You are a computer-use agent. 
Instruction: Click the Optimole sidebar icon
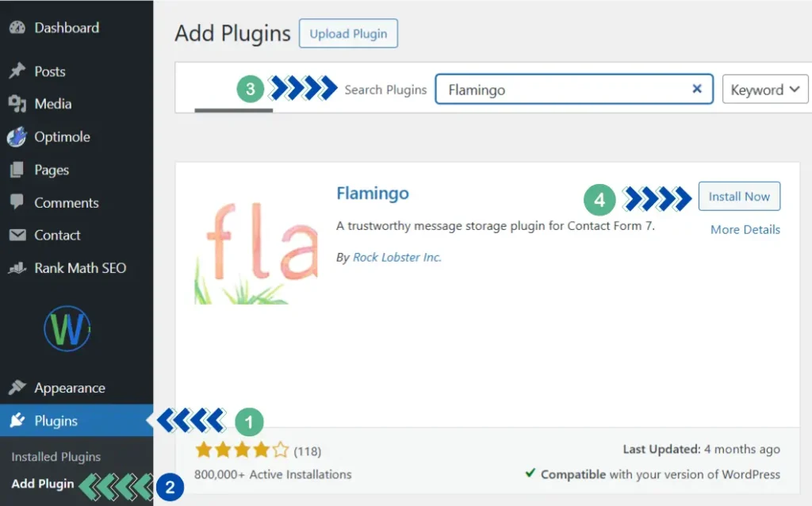[x=17, y=137]
